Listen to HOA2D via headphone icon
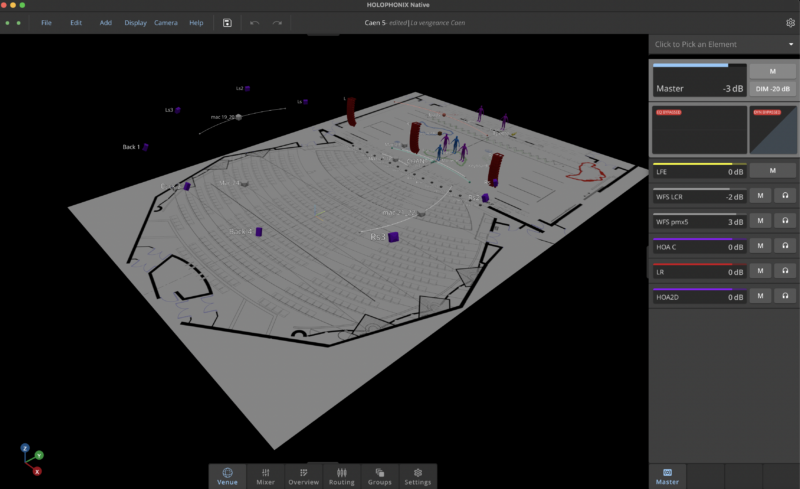This screenshot has height=489, width=800. coord(786,296)
